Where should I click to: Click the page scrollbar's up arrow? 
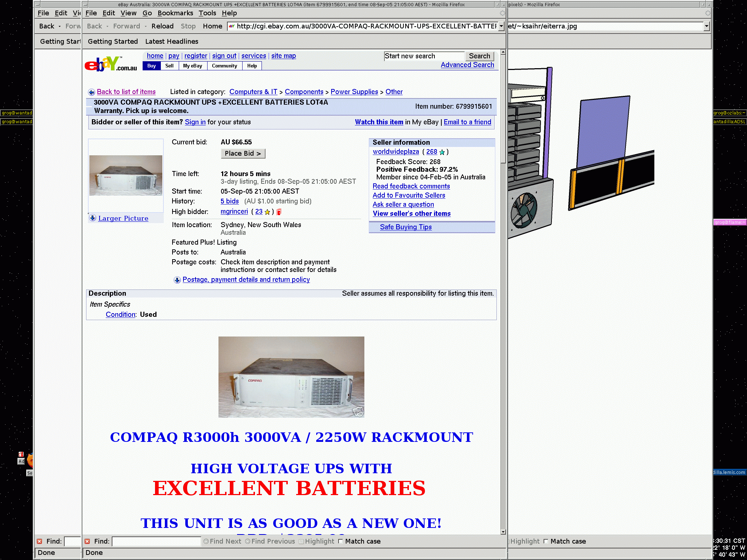click(503, 52)
